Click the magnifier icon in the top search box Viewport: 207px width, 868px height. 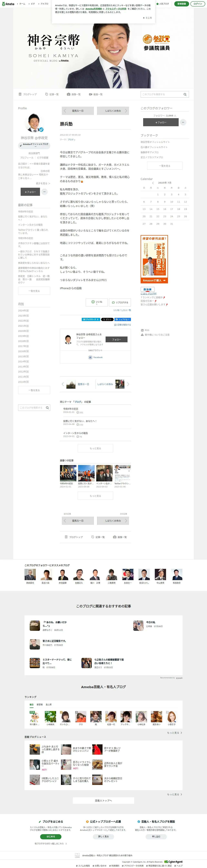coord(185,94)
